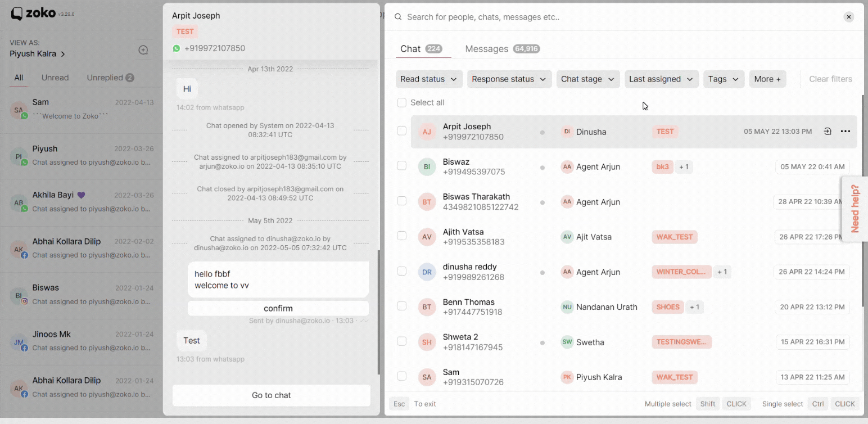Click Facebook badge on Jinoos Mk chat

click(x=24, y=348)
